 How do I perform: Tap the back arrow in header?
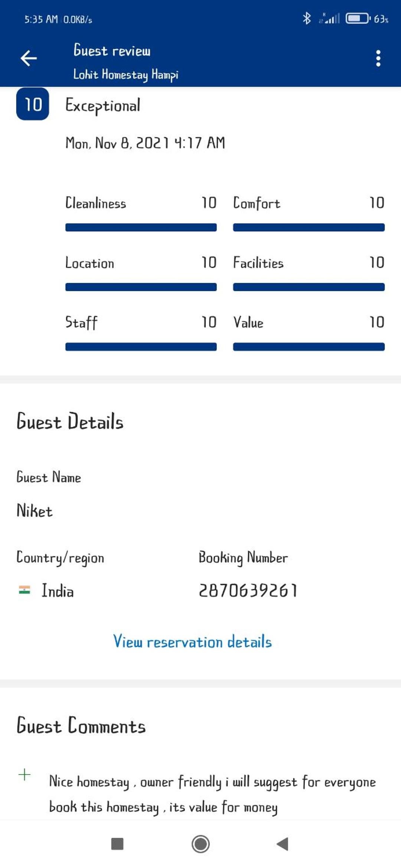[x=29, y=58]
